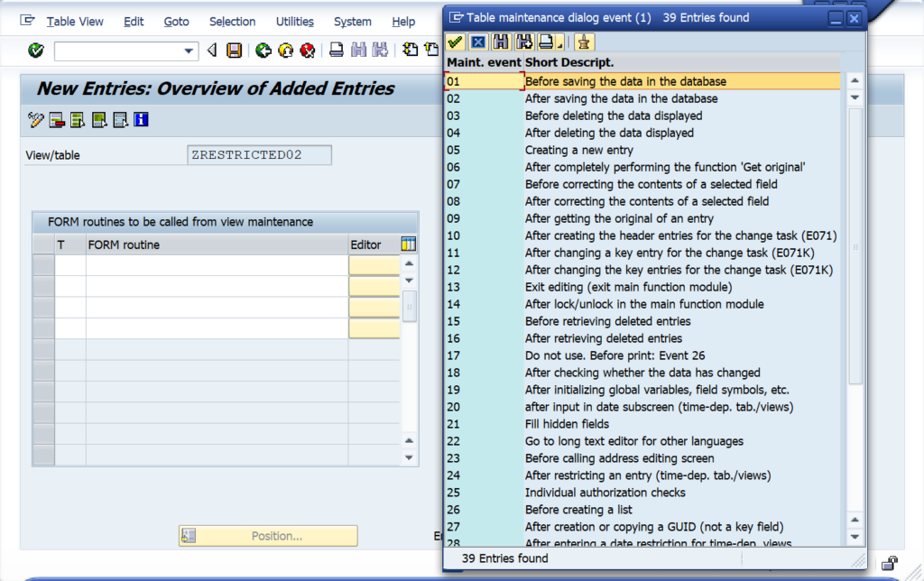
Task: Open the command field dropdown arrow
Action: click(x=189, y=51)
